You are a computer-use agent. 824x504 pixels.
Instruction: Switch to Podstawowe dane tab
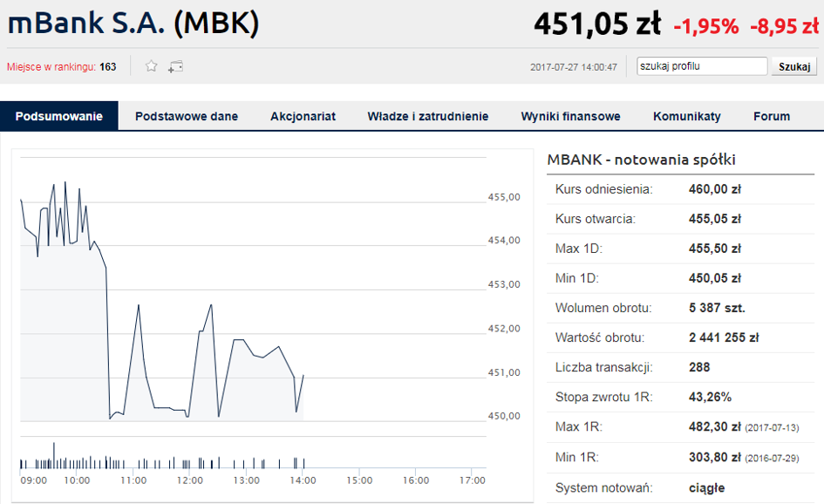click(187, 116)
